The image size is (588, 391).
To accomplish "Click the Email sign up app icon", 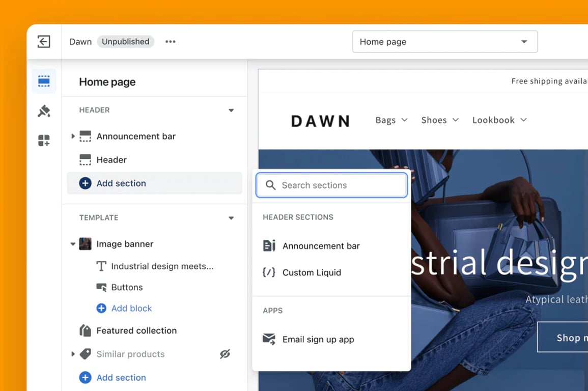I will [x=269, y=339].
